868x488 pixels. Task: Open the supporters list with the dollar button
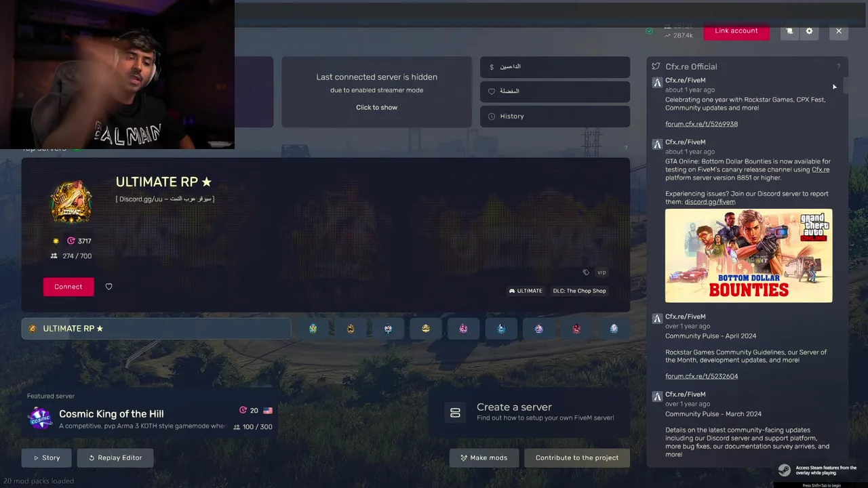(x=555, y=67)
